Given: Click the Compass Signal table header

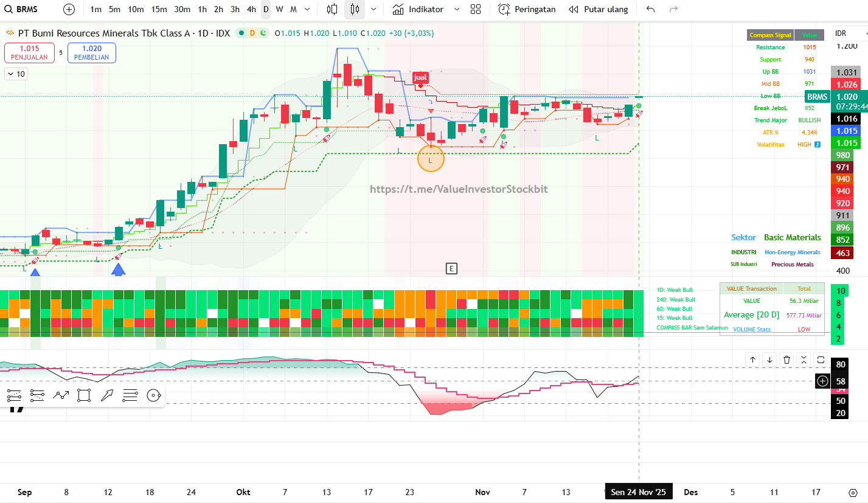Looking at the screenshot, I should click(771, 35).
